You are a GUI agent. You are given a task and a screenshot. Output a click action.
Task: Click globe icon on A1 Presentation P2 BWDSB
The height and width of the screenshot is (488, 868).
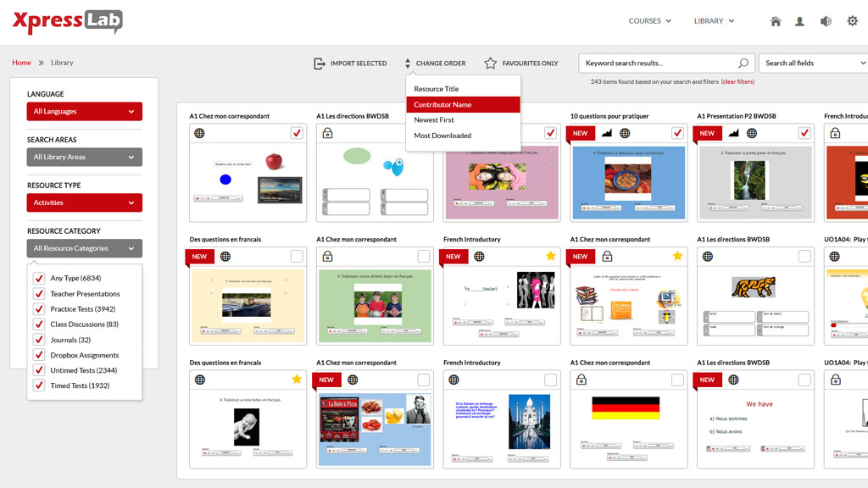point(752,133)
